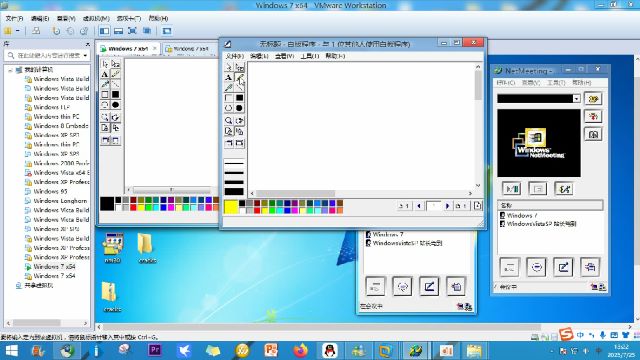Select Text tool in the background whiteboard

tap(104, 74)
